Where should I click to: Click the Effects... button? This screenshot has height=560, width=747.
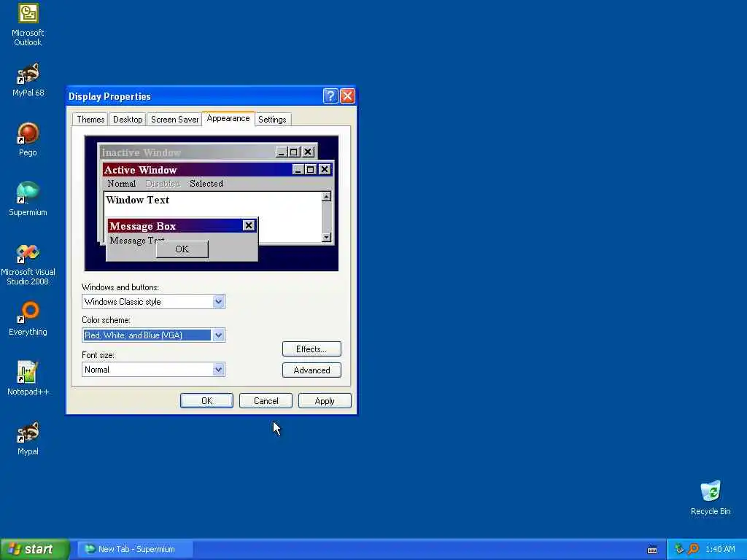point(311,349)
